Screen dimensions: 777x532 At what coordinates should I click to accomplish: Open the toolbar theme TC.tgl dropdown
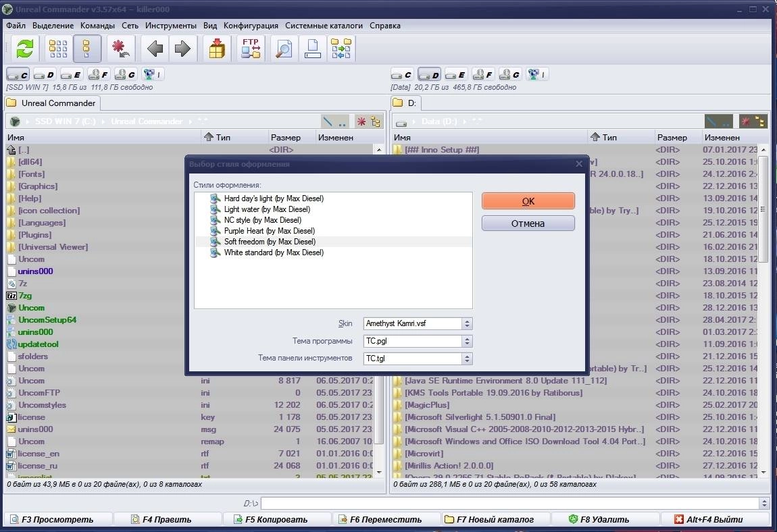pyautogui.click(x=467, y=358)
